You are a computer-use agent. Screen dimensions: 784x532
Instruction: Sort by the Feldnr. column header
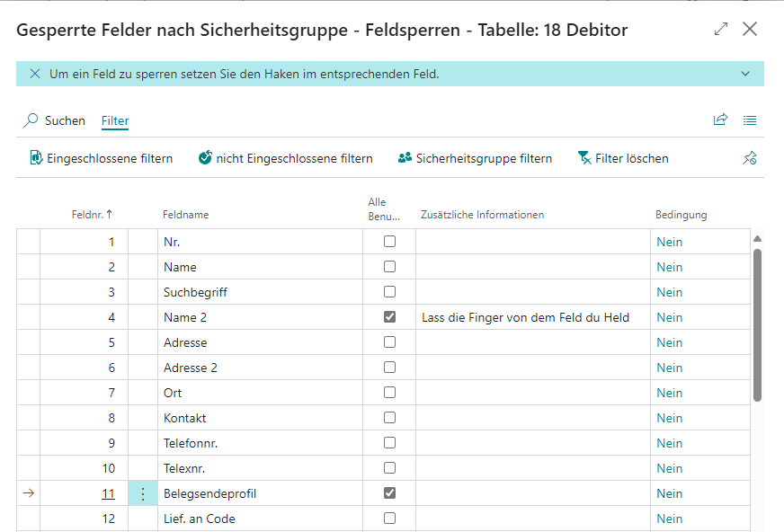click(x=92, y=215)
